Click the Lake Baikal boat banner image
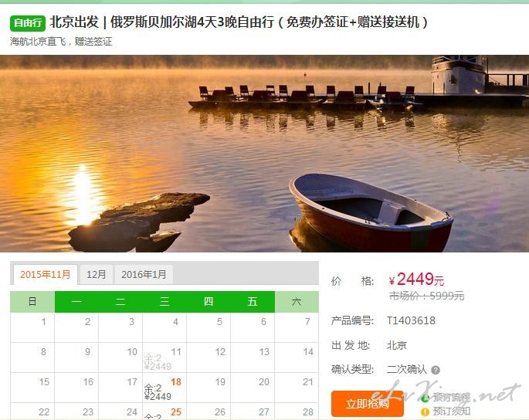This screenshot has width=529, height=420. [264, 154]
